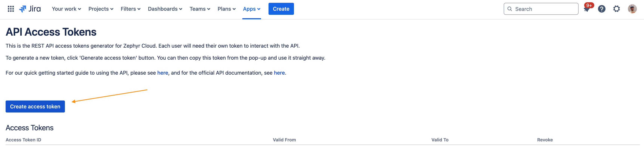The width and height of the screenshot is (644, 162).
Task: Open the Dashboards menu
Action: pos(165,9)
